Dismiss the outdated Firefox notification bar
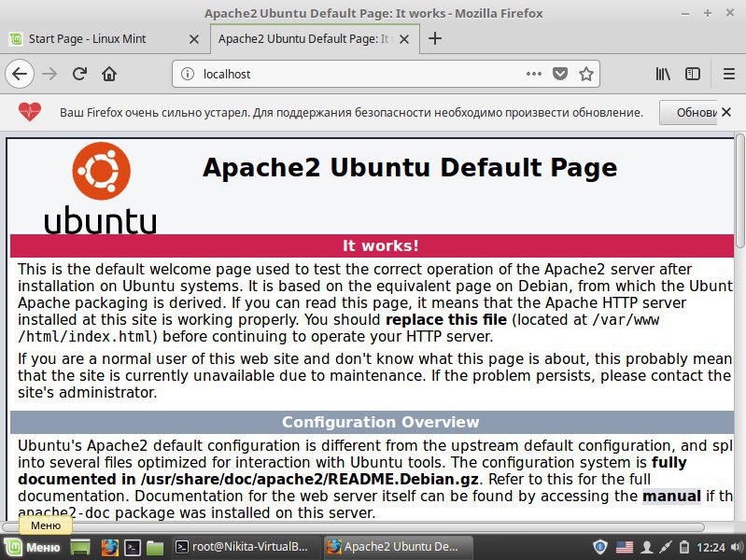The height and width of the screenshot is (560, 746). pyautogui.click(x=726, y=112)
